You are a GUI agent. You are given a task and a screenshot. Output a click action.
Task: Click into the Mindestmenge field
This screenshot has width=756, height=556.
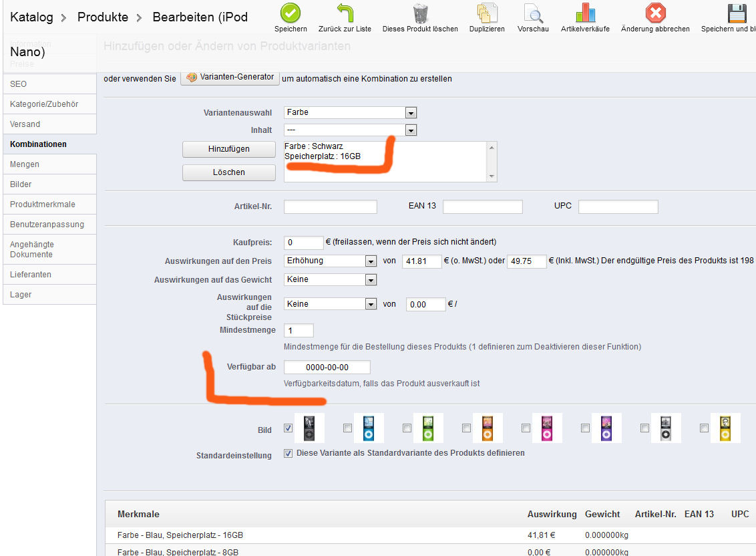[299, 331]
